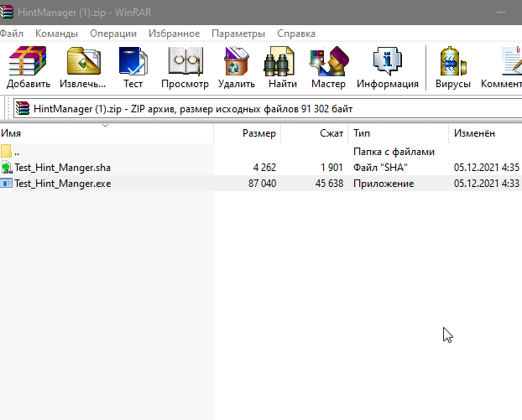
Task: Click the 45 638 compressed size value
Action: click(x=329, y=184)
